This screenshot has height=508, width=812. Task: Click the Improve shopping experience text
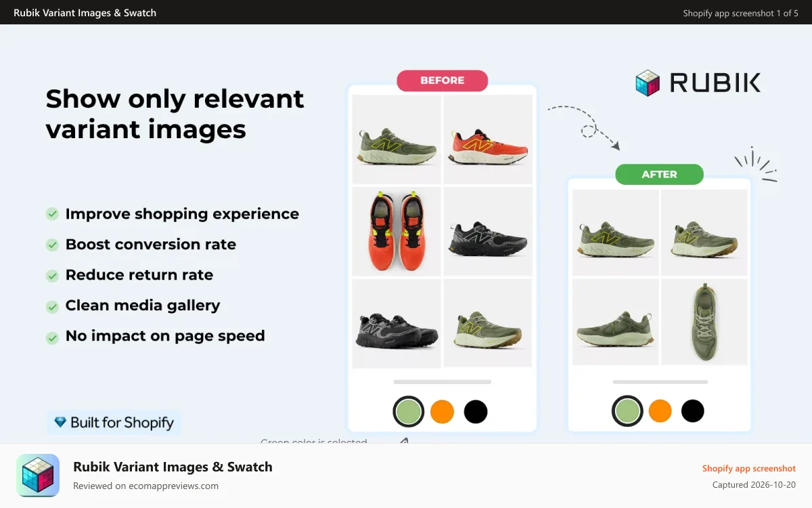click(x=182, y=214)
